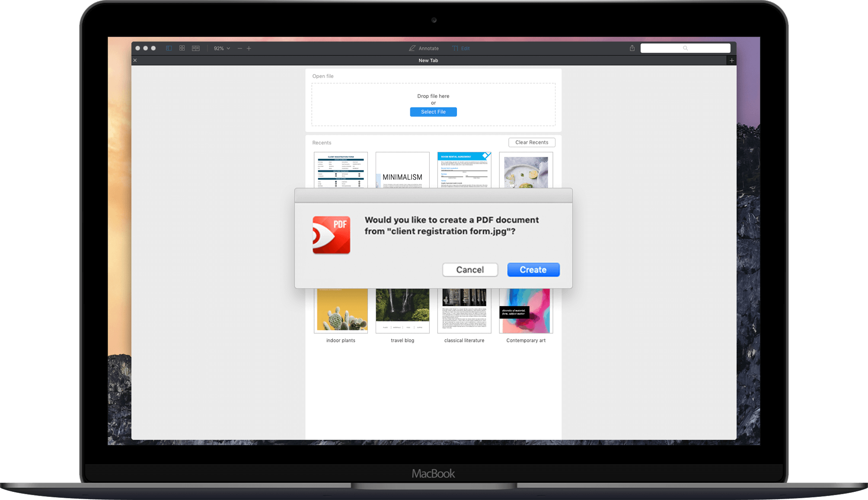Click the single page view icon
This screenshot has width=868, height=500.
168,48
